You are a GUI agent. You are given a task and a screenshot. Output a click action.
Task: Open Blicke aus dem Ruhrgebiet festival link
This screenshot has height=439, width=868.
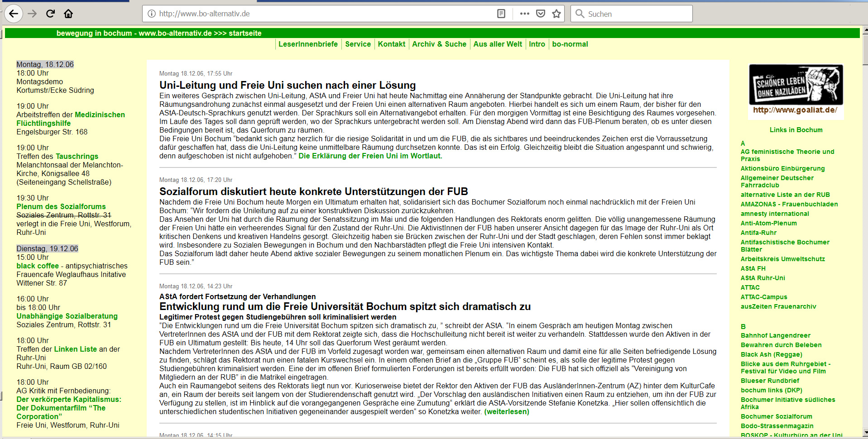(x=786, y=367)
